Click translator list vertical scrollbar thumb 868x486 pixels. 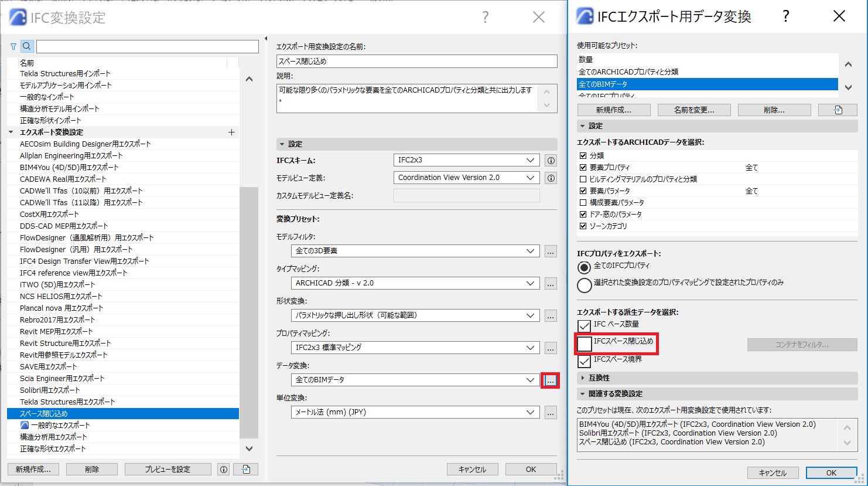pos(249,312)
